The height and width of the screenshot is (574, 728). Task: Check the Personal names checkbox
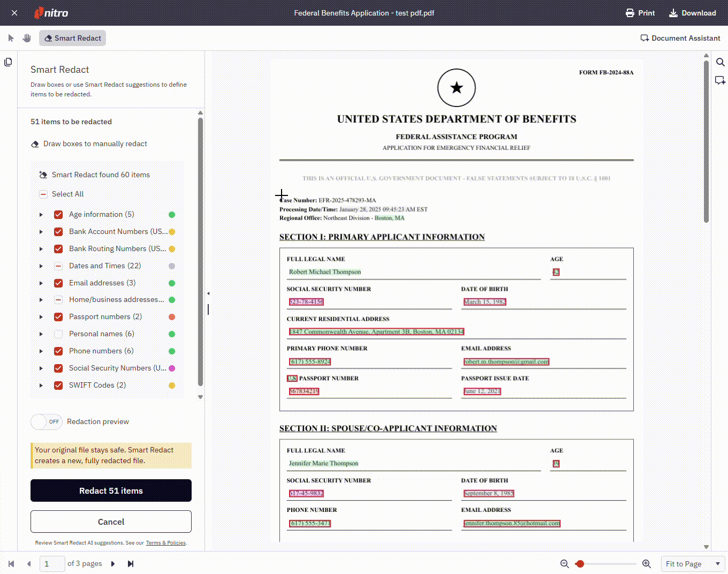(58, 334)
